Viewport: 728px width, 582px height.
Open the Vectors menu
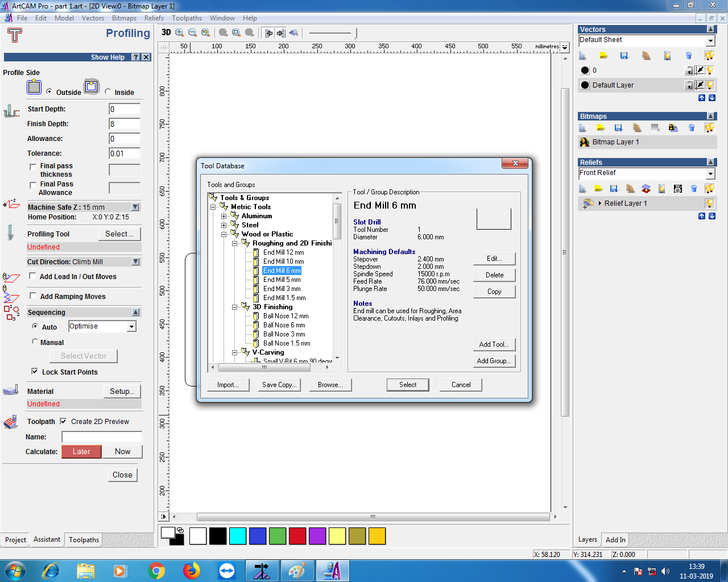click(x=93, y=18)
